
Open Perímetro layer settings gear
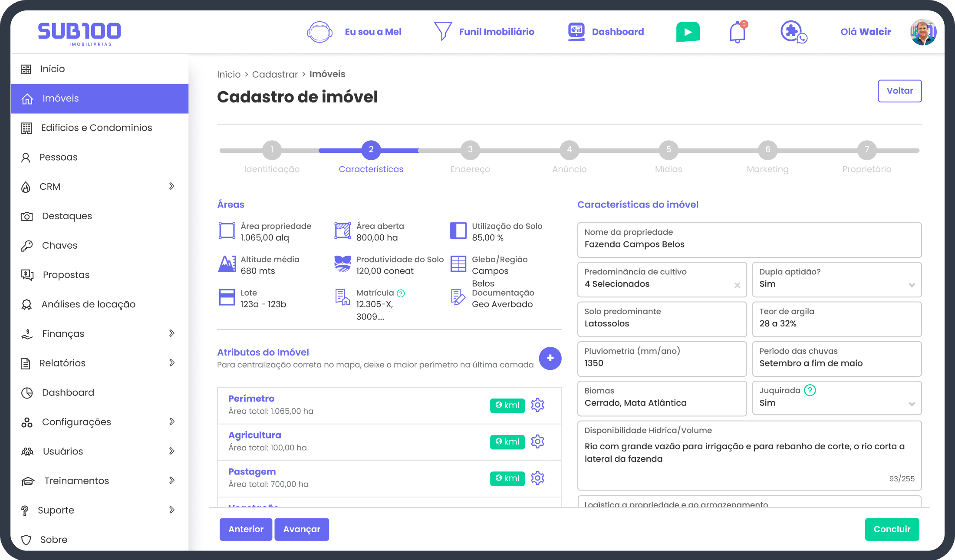537,405
